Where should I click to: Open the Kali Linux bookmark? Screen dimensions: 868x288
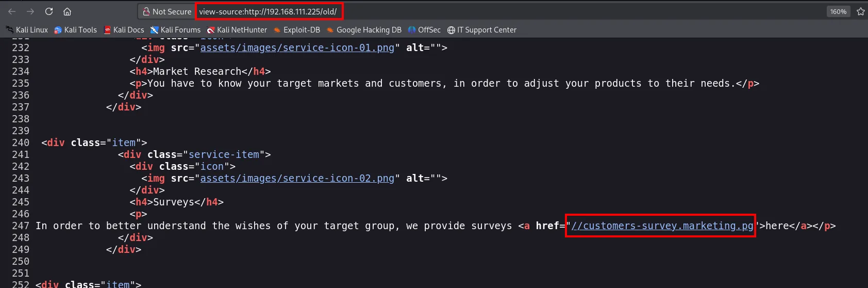(x=27, y=30)
